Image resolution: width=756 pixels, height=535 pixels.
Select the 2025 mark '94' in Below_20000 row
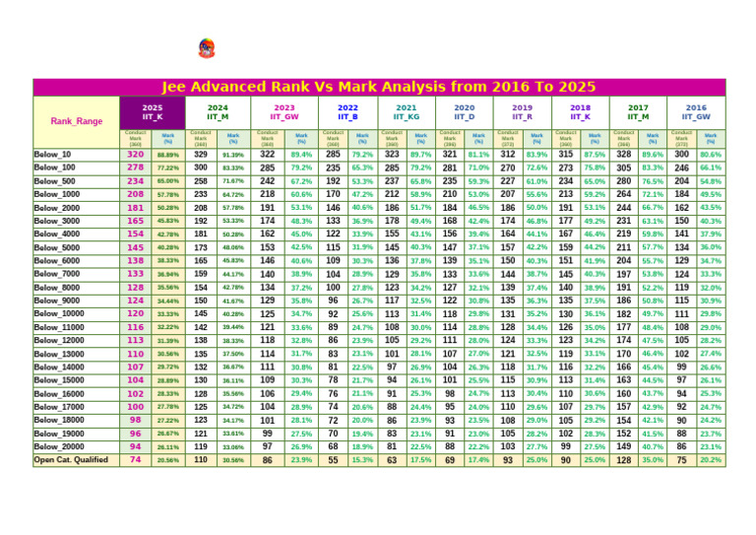[x=136, y=446]
